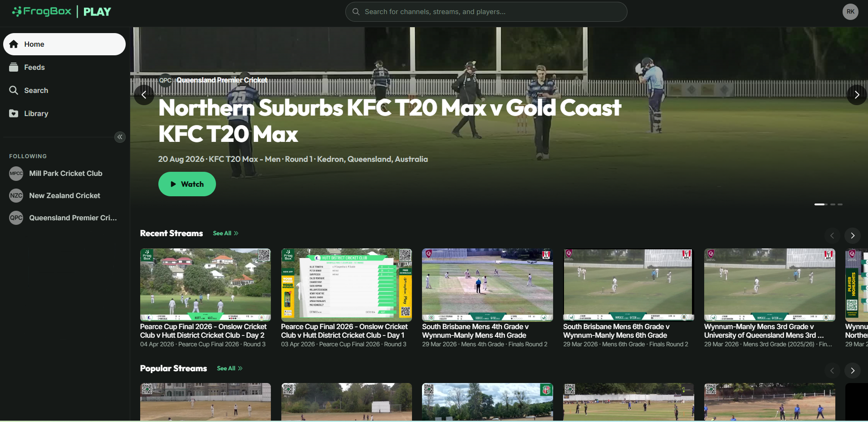Image resolution: width=868 pixels, height=422 pixels.
Task: Open fourth Popular Streams thumbnail
Action: (x=628, y=402)
